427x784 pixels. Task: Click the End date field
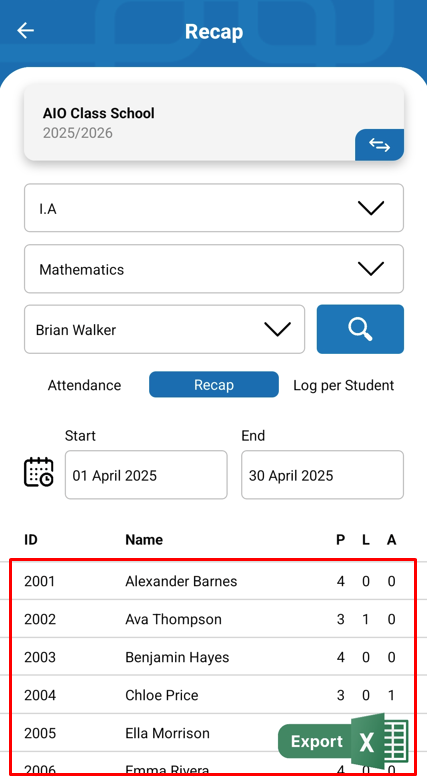pyautogui.click(x=322, y=475)
